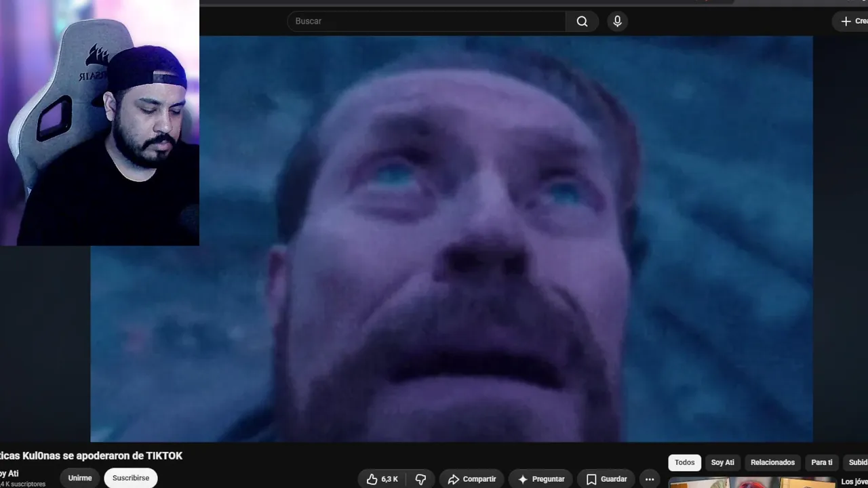Open the Crear plus button
This screenshot has height=488, width=868.
point(852,21)
